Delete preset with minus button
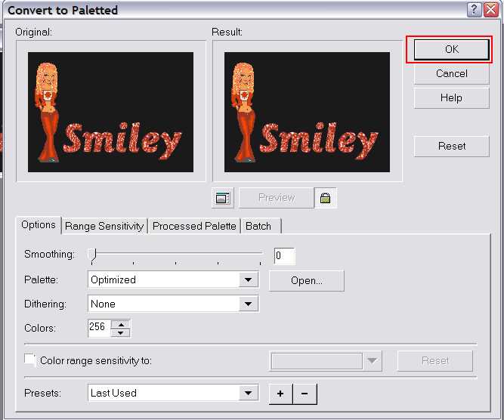The image size is (504, 420). click(305, 394)
